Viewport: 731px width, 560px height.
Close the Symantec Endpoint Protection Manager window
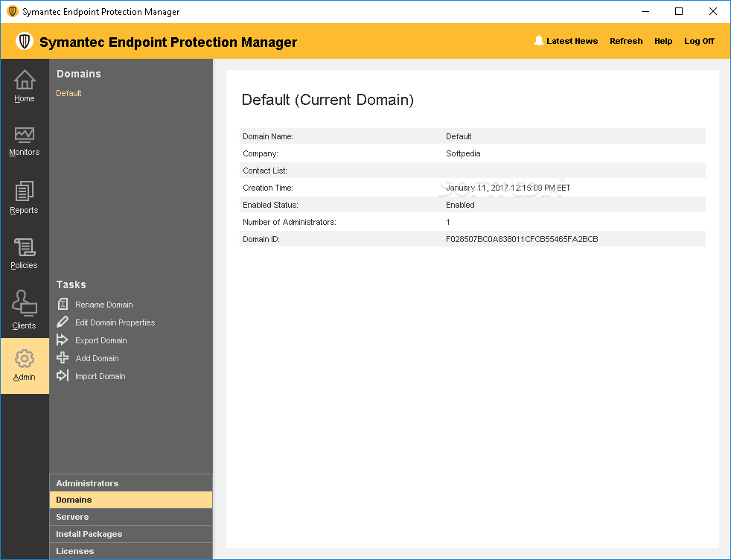[x=713, y=11]
